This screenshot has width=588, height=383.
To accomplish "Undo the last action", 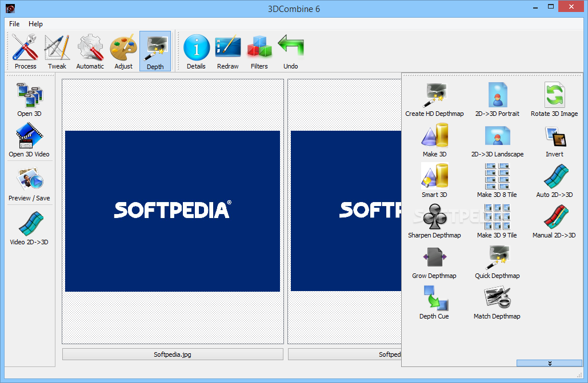I will click(x=291, y=51).
